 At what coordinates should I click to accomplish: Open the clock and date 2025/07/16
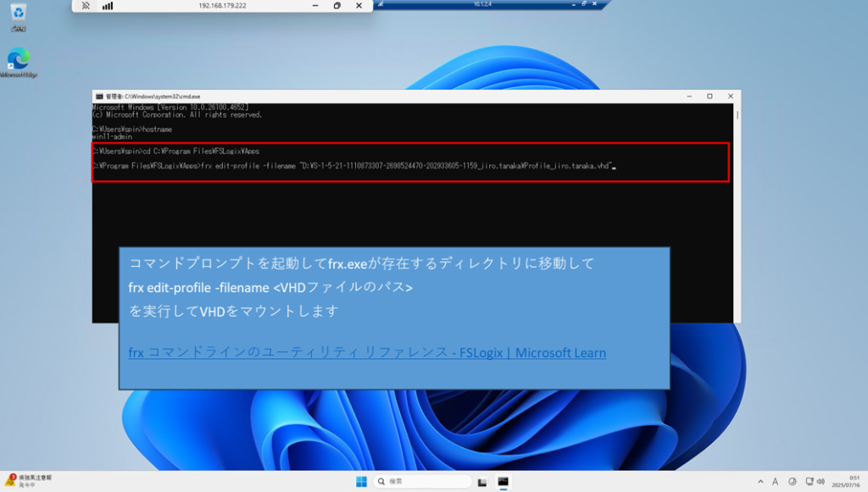coord(846,482)
